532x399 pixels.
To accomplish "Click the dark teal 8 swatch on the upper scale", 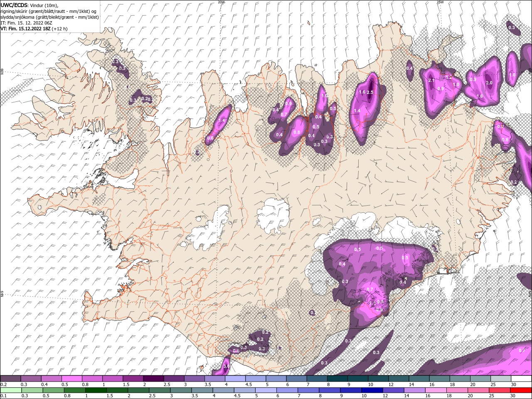I will 337,379.
